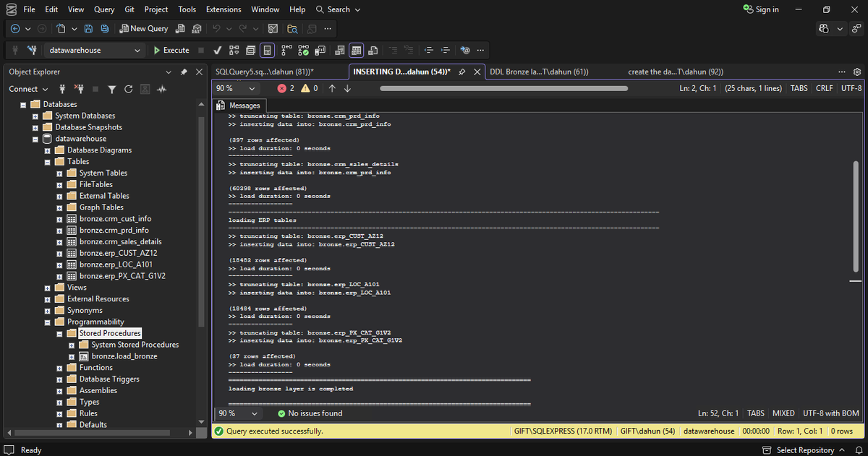Click the Search box in title bar
The image size is (868, 456).
click(x=338, y=9)
